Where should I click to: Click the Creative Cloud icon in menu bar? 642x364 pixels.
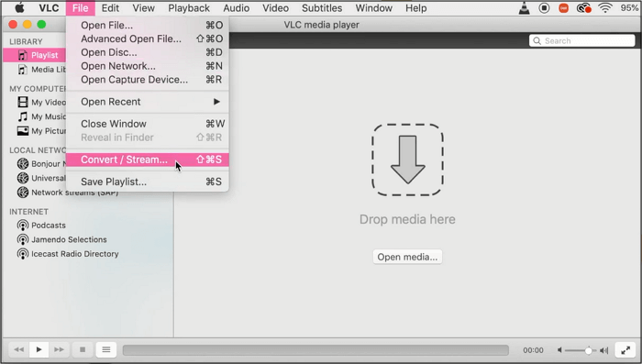tap(583, 7)
